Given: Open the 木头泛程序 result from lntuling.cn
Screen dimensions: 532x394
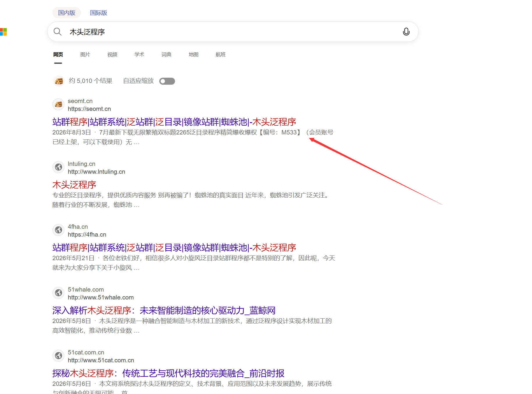Looking at the screenshot, I should (x=74, y=185).
